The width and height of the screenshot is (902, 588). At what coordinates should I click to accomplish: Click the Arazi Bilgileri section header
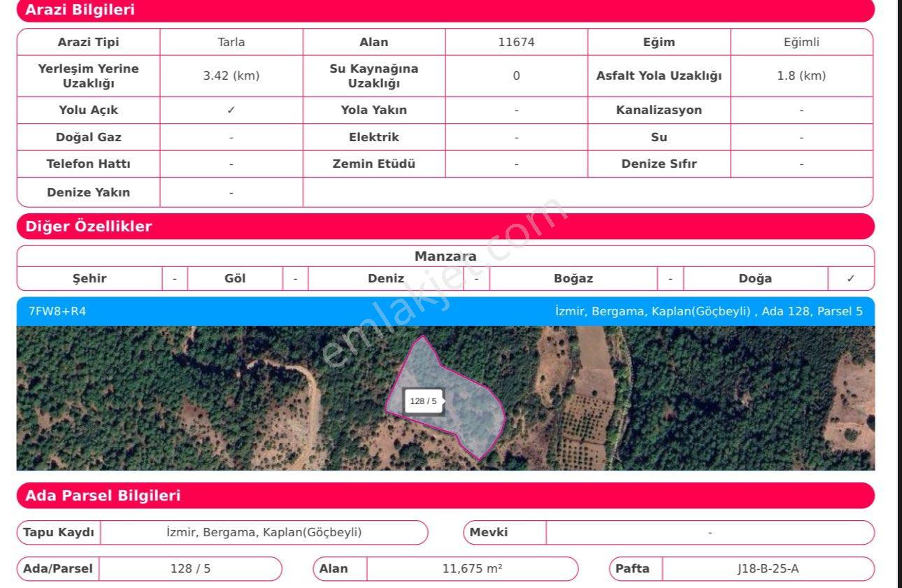[445, 10]
